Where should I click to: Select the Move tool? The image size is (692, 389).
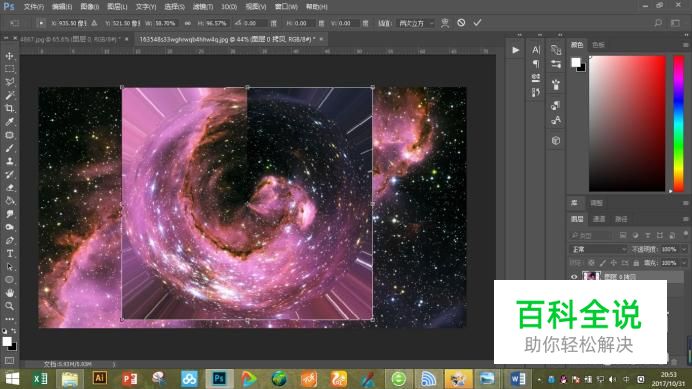(9, 56)
